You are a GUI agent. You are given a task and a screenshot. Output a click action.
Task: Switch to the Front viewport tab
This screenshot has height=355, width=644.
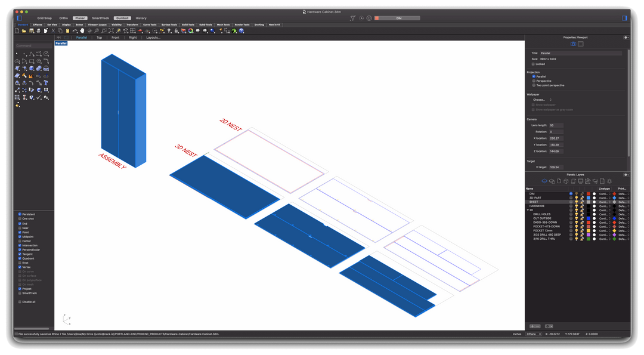115,38
